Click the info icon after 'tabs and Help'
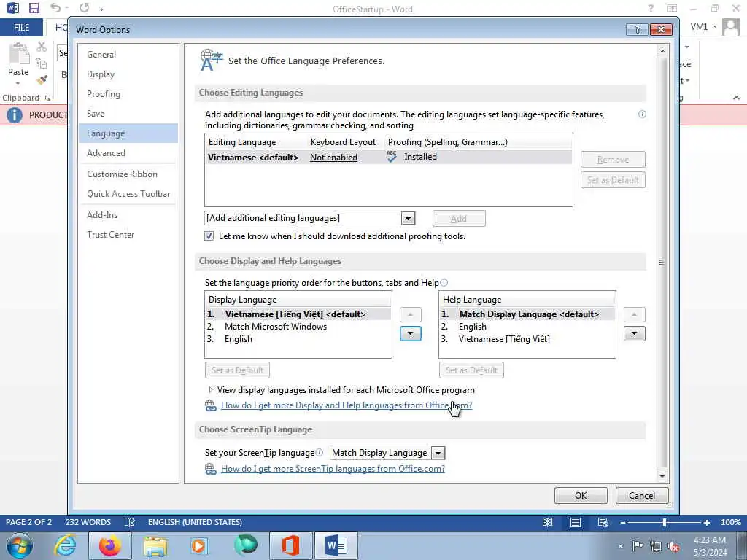Viewport: 747px width, 560px height. tap(444, 282)
